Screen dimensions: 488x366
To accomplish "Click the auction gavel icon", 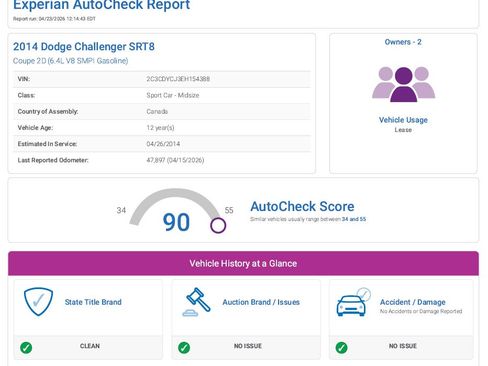I will tap(197, 302).
